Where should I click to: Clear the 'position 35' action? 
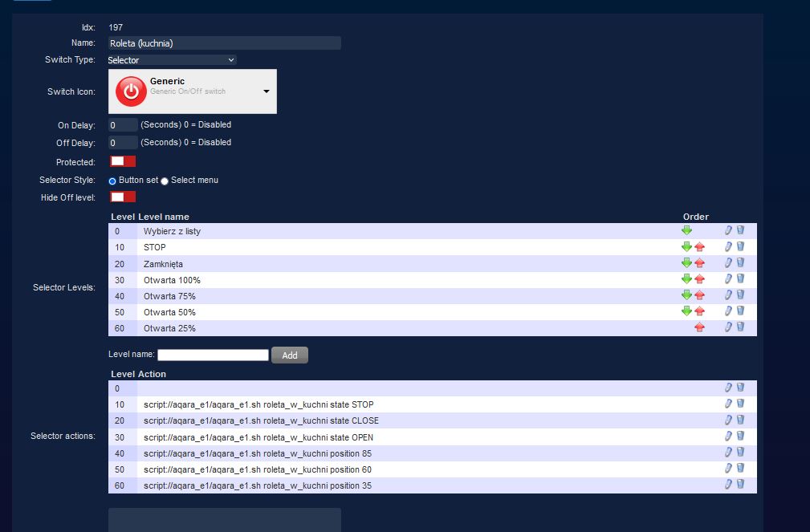point(740,485)
